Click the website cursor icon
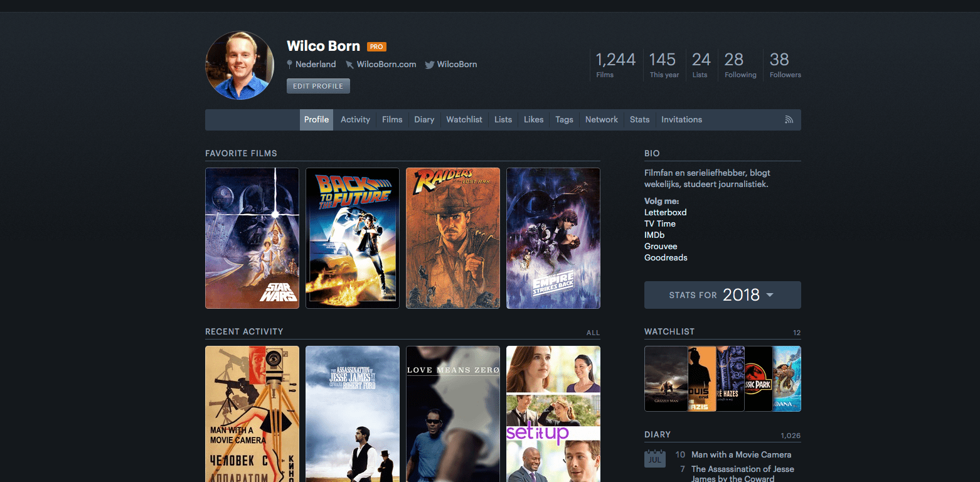The width and height of the screenshot is (980, 482). pyautogui.click(x=349, y=65)
